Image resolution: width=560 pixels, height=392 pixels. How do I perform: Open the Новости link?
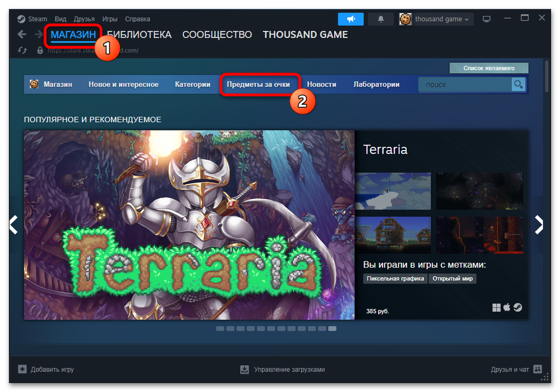click(321, 84)
